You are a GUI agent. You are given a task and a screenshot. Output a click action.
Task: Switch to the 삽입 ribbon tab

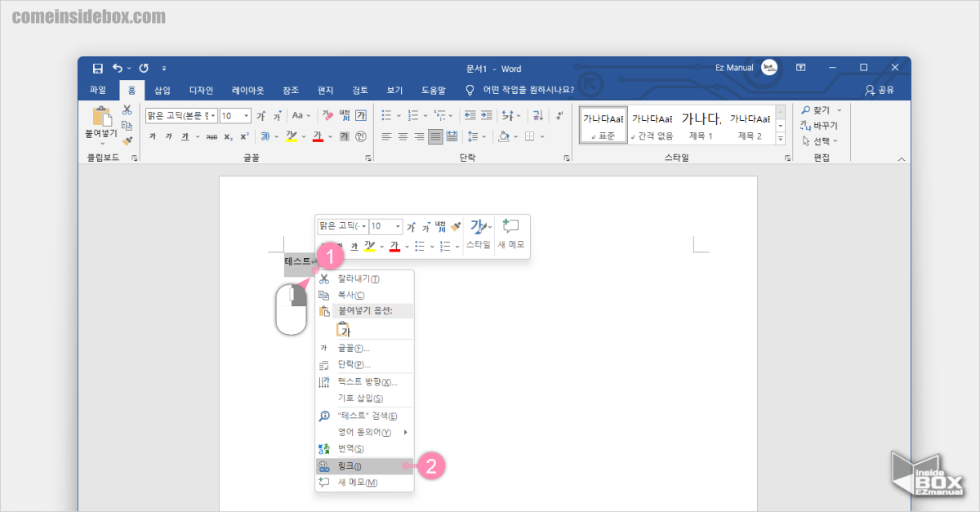pyautogui.click(x=161, y=90)
